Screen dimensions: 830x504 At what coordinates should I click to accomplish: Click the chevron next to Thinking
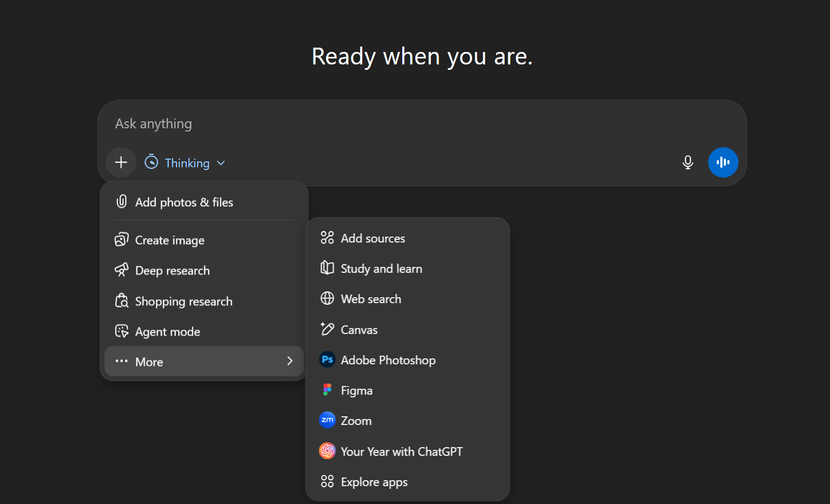[x=221, y=162]
